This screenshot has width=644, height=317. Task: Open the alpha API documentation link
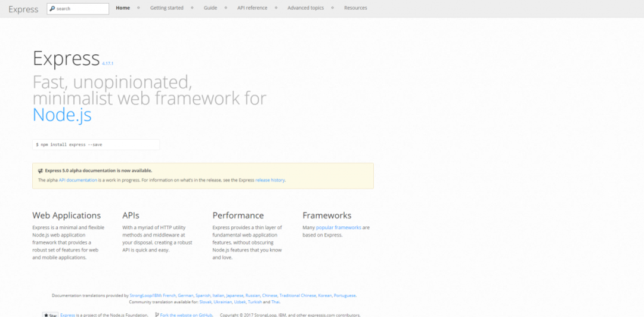click(78, 180)
